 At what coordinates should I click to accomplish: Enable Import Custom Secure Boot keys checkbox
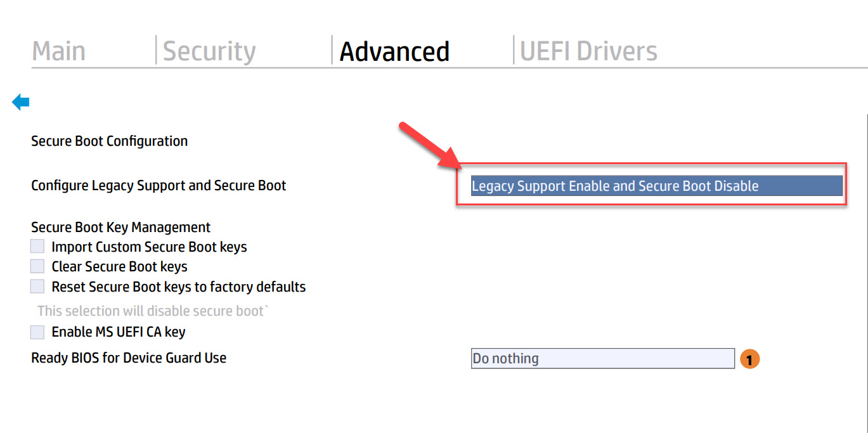click(x=37, y=247)
